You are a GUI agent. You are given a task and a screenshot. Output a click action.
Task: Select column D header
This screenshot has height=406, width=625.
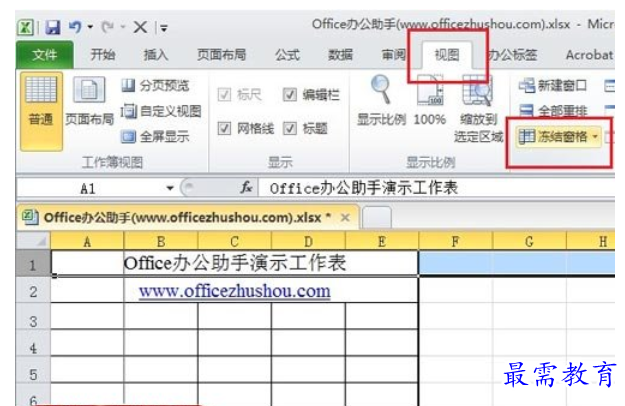click(308, 241)
